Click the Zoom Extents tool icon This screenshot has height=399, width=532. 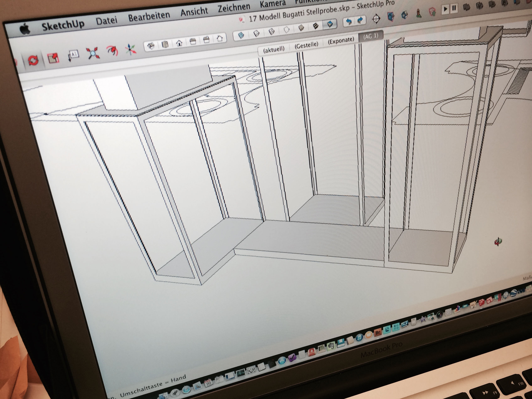(x=93, y=53)
